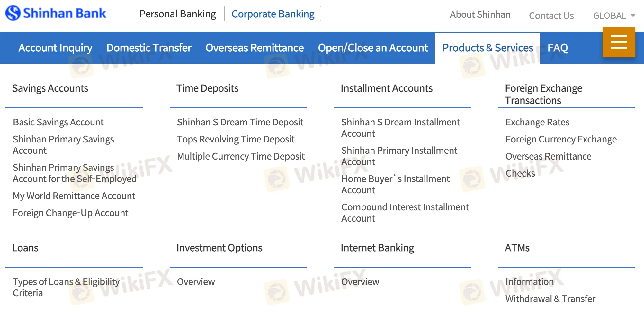644x312 pixels.
Task: Visit the About Shinhan page
Action: coord(480,15)
